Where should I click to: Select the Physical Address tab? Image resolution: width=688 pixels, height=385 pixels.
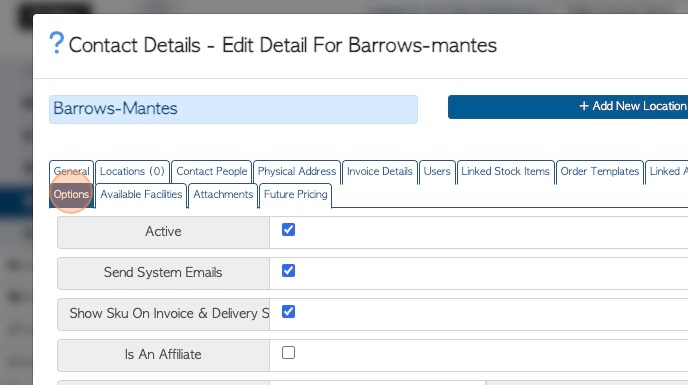click(297, 172)
